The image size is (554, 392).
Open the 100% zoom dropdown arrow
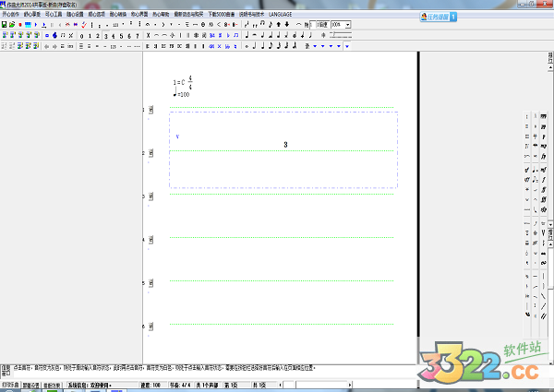click(348, 25)
